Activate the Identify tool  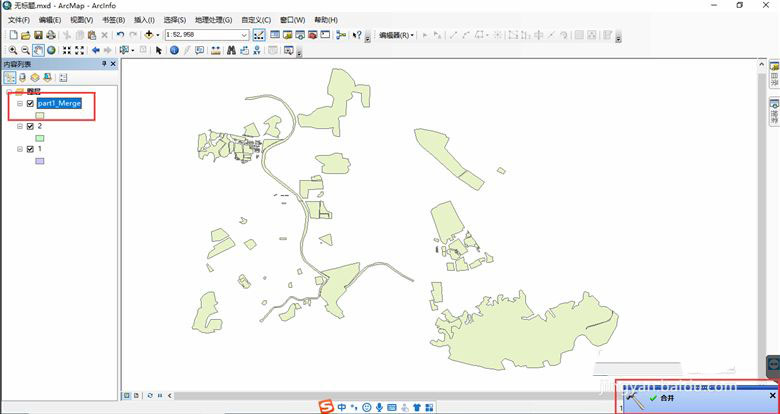click(x=174, y=50)
